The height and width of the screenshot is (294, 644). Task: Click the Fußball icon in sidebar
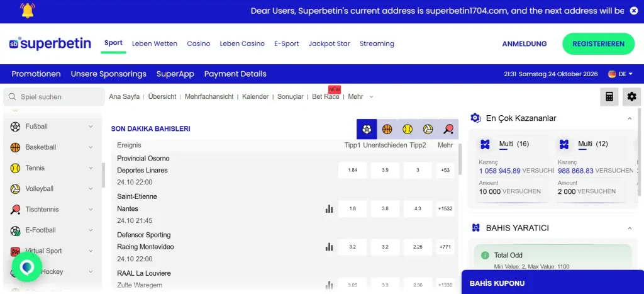[15, 127]
